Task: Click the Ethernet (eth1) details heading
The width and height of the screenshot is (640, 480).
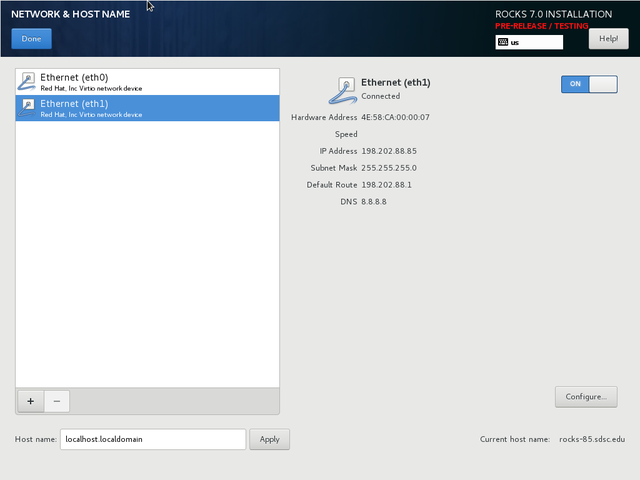Action: pos(395,82)
